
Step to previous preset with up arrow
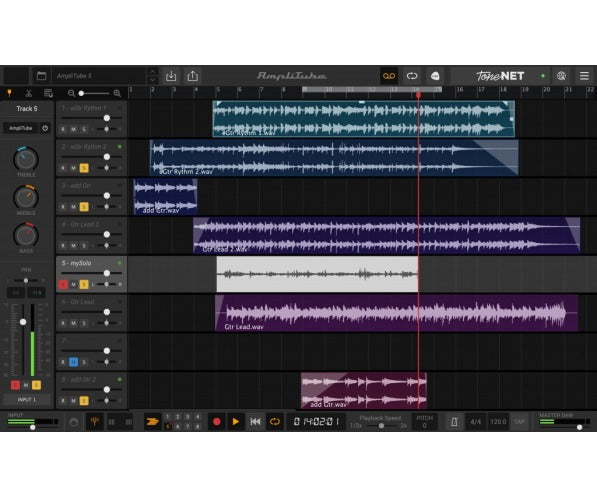click(x=152, y=72)
